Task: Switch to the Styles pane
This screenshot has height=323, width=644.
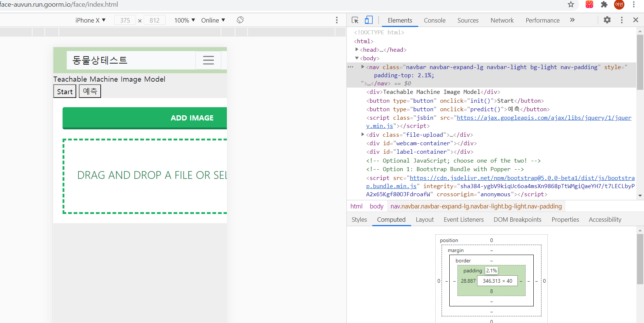Action: [x=359, y=220]
